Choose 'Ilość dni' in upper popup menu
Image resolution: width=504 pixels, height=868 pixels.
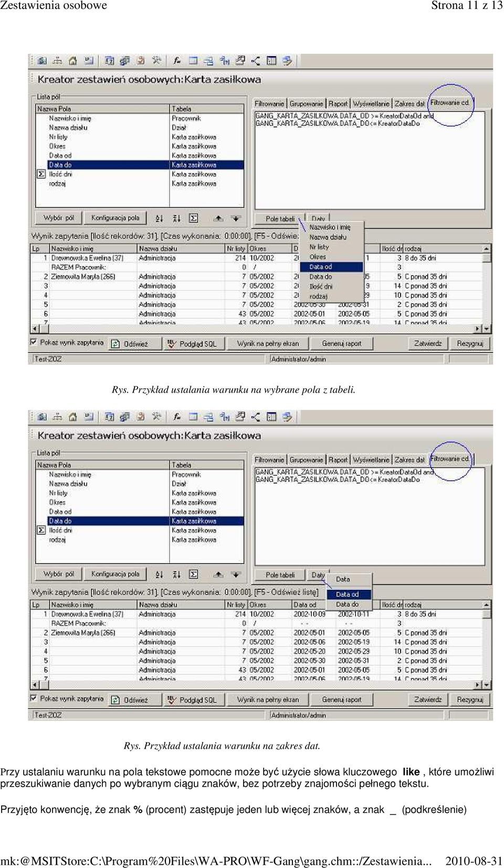pyautogui.click(x=332, y=287)
